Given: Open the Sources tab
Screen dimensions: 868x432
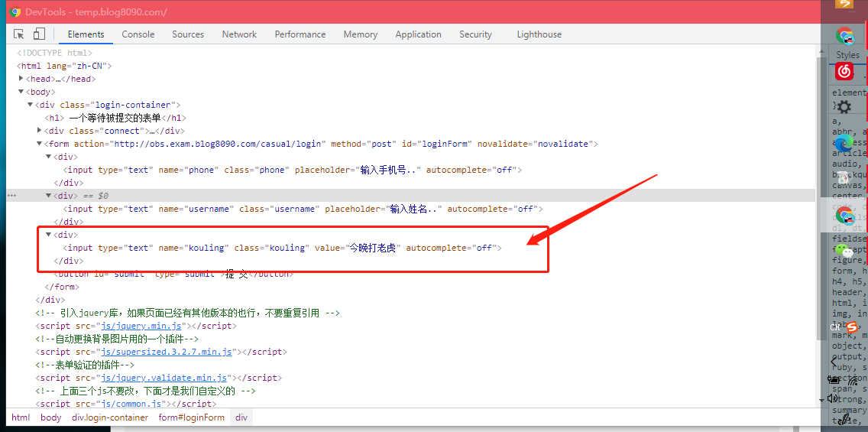Looking at the screenshot, I should (x=188, y=34).
